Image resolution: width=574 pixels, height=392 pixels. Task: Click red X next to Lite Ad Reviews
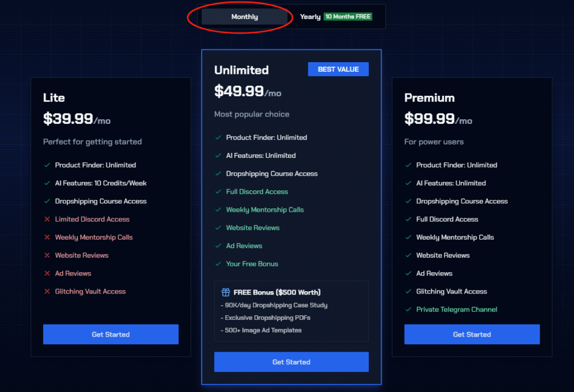[47, 274]
